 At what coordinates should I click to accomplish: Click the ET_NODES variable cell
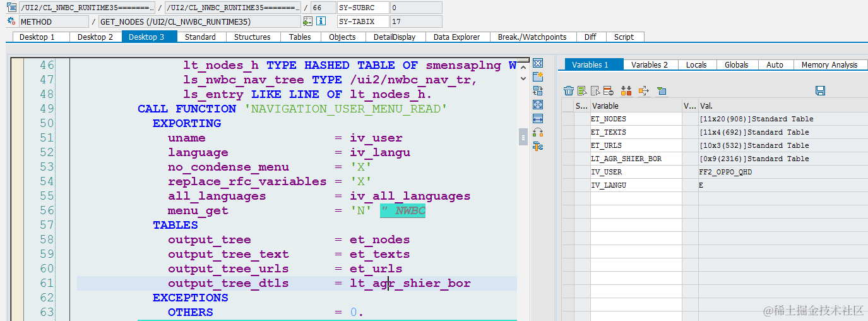click(x=636, y=119)
